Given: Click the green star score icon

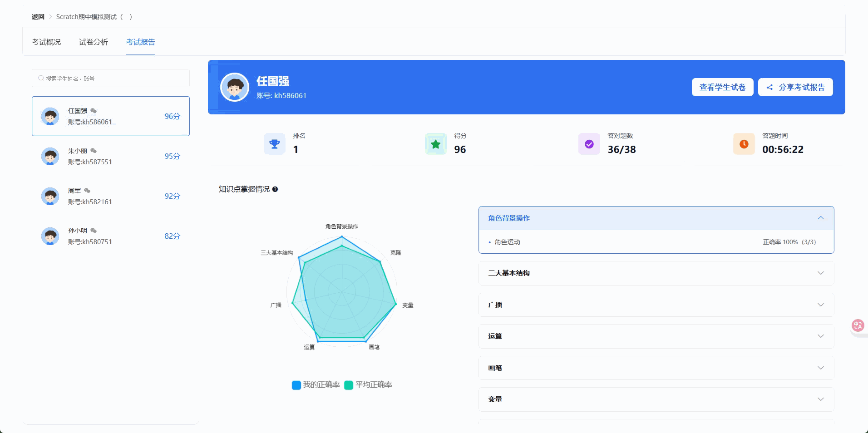Looking at the screenshot, I should click(x=436, y=144).
